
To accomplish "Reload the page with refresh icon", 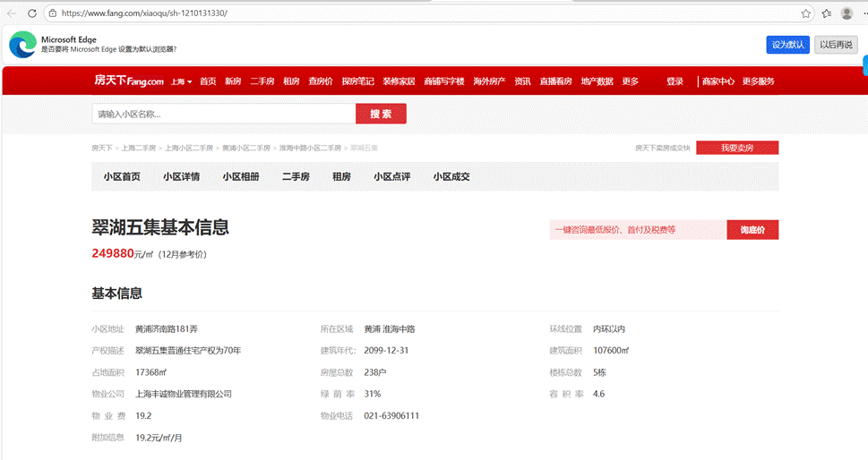I will (x=32, y=13).
